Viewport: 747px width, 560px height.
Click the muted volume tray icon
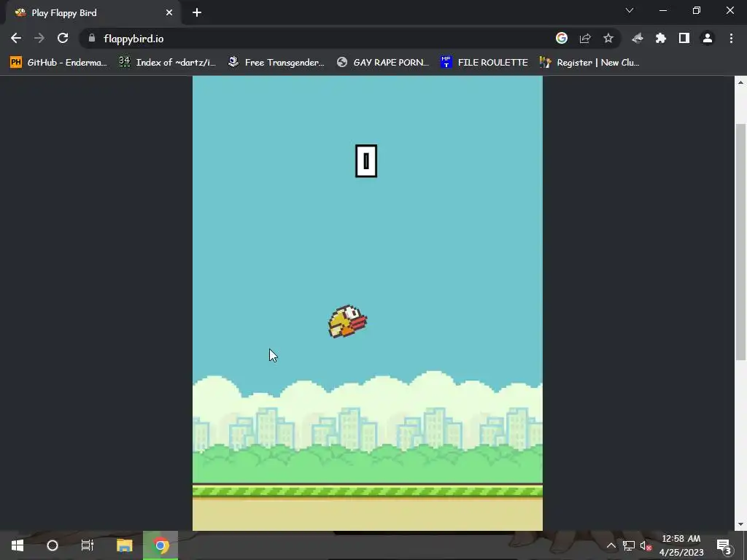click(x=646, y=545)
